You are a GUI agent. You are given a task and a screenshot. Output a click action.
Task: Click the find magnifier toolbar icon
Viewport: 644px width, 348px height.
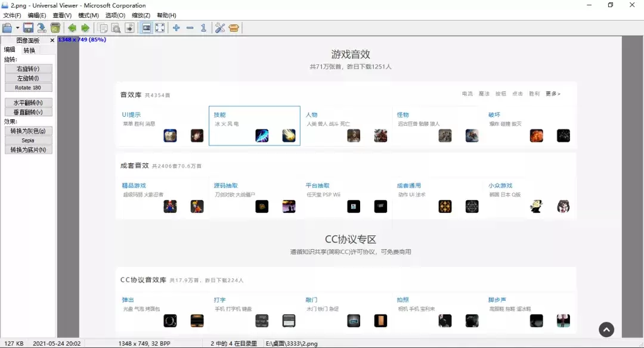pyautogui.click(x=116, y=28)
